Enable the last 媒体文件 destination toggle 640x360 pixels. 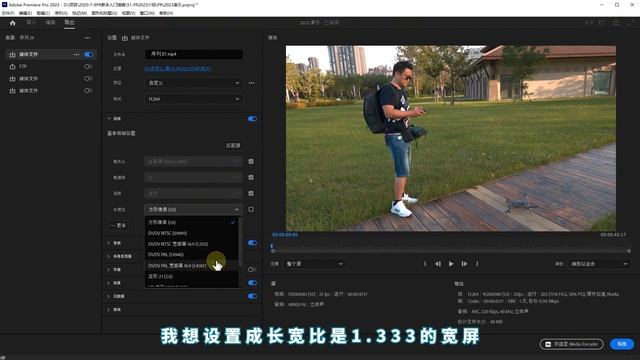(x=89, y=91)
